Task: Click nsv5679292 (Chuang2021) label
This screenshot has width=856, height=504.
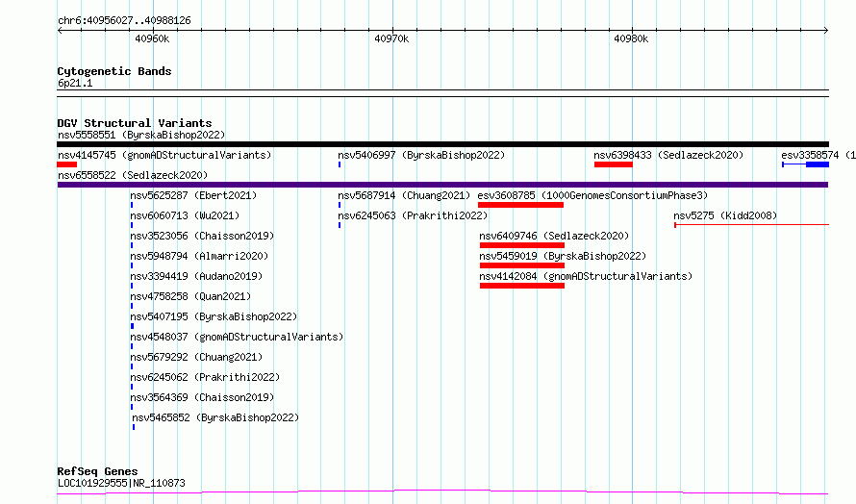Action: point(196,357)
